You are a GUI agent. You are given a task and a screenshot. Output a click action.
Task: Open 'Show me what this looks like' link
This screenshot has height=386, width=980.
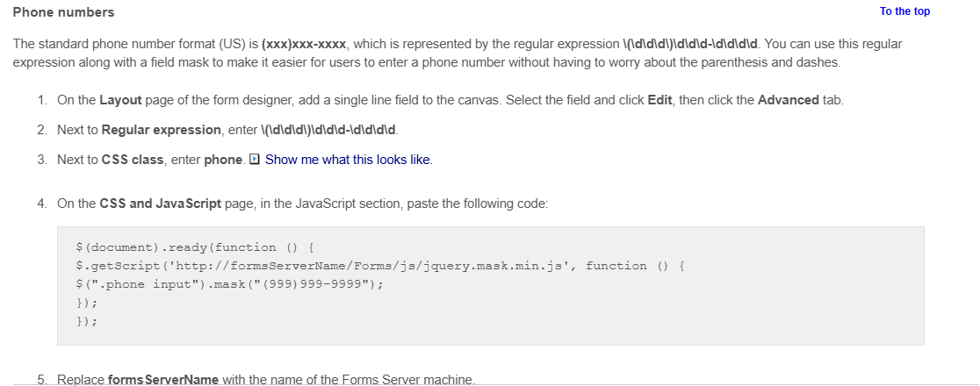coord(348,160)
